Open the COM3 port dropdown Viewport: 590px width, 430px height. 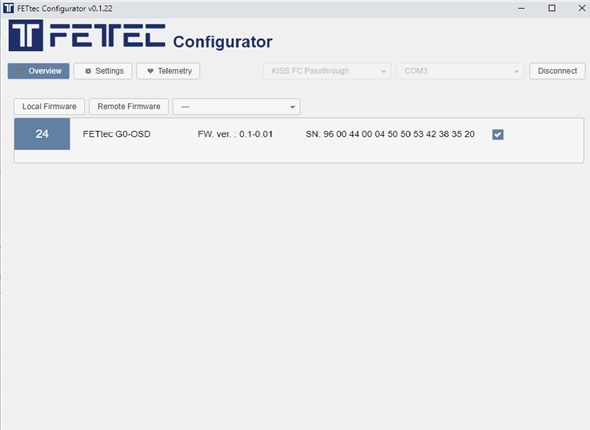460,71
